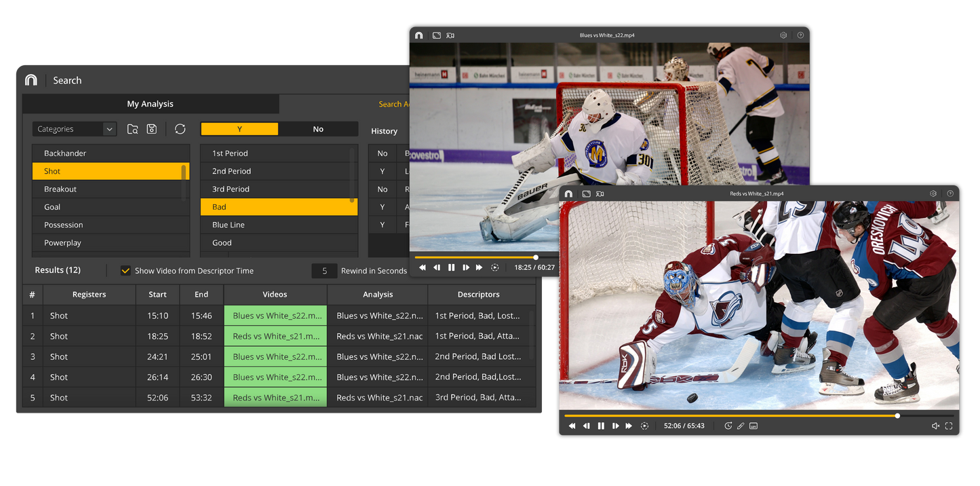Click the search-in-folder icon beside Categories
980x486 pixels.
pos(133,129)
